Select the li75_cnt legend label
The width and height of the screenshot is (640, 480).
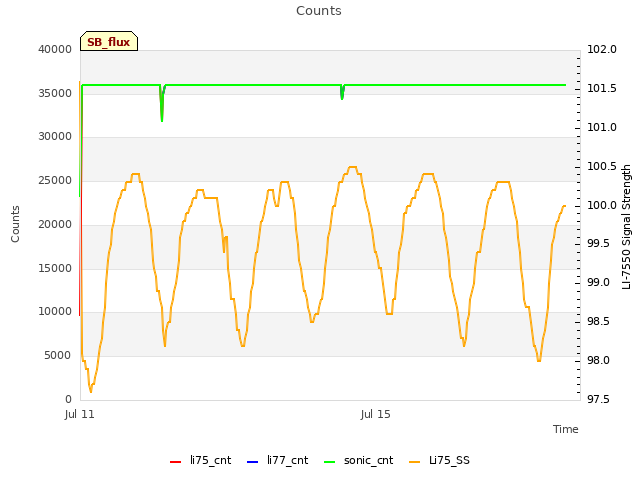pyautogui.click(x=211, y=460)
